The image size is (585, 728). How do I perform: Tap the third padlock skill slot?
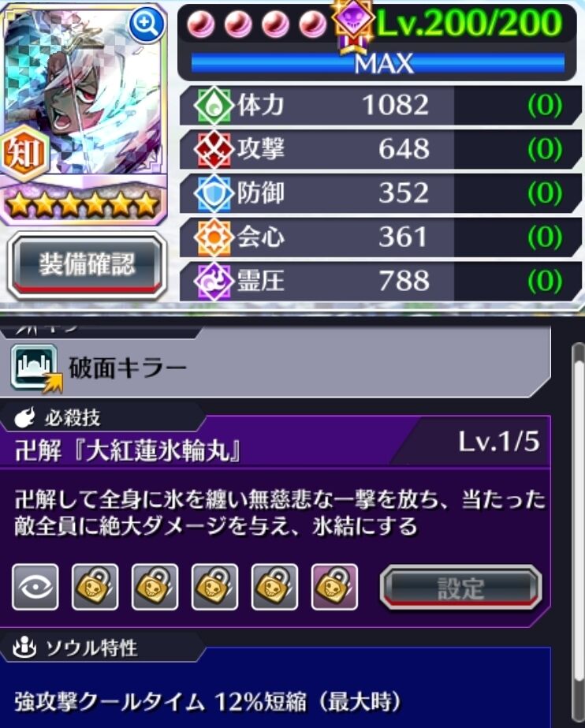click(214, 587)
